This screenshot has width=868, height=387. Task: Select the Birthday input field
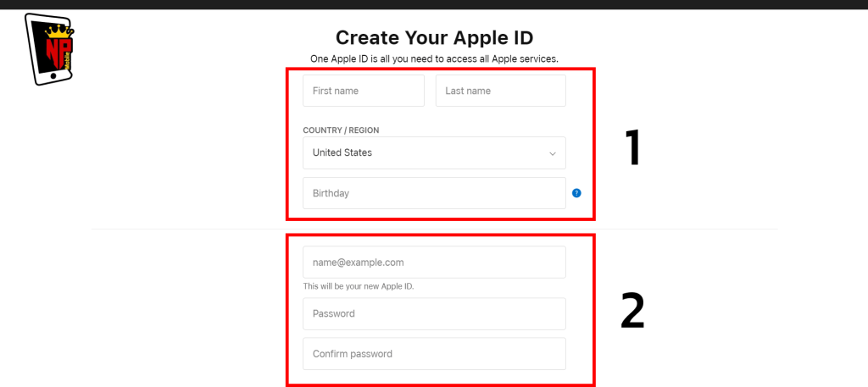(434, 193)
